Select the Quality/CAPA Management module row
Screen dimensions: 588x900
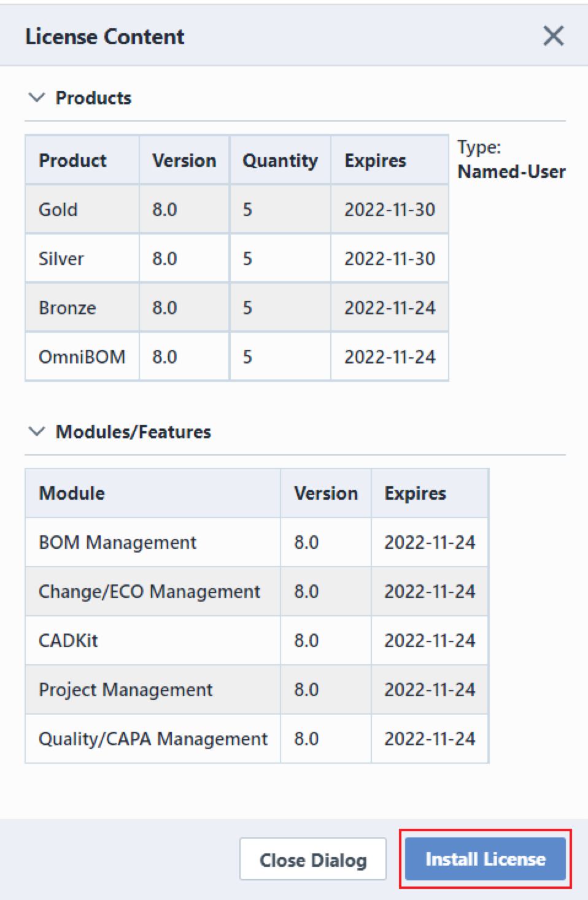[x=257, y=739]
